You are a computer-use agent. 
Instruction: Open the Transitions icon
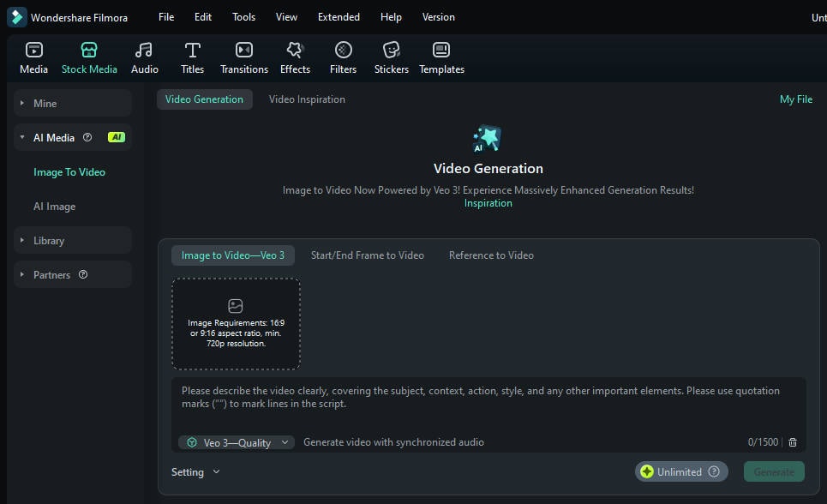(243, 50)
